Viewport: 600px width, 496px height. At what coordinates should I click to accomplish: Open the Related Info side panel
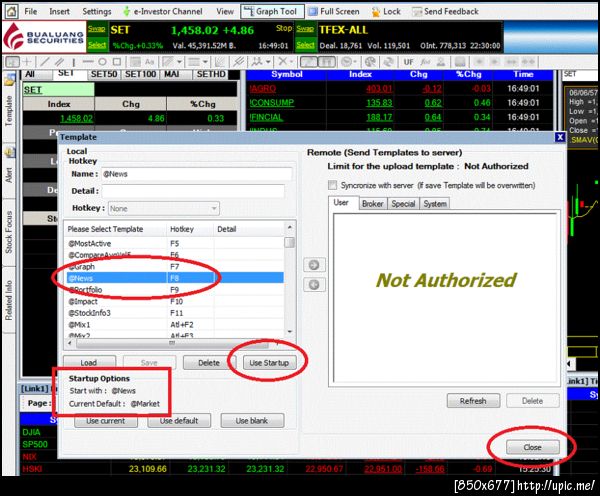coord(9,301)
